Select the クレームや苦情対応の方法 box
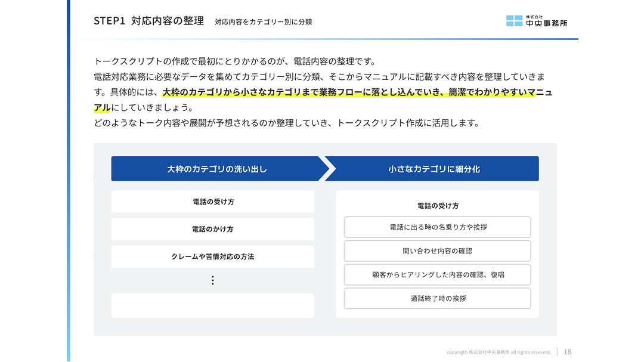Image resolution: width=644 pixels, height=362 pixels. (x=213, y=257)
